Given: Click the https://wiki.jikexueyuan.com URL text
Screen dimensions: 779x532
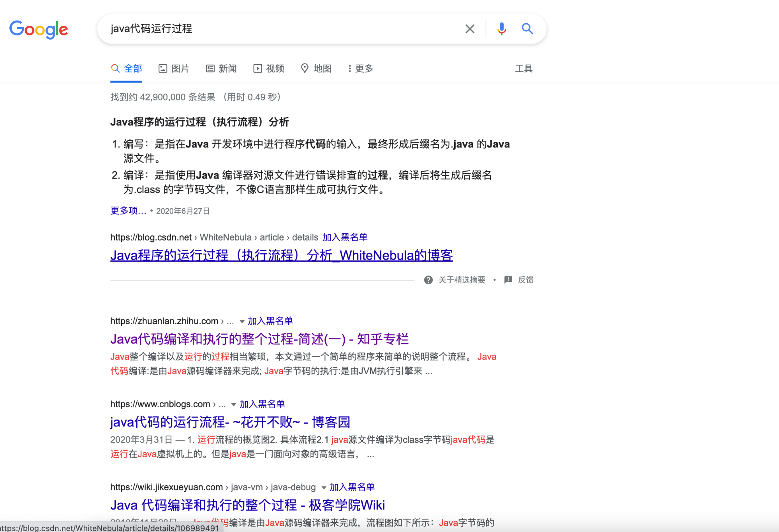Looking at the screenshot, I should pyautogui.click(x=166, y=487).
